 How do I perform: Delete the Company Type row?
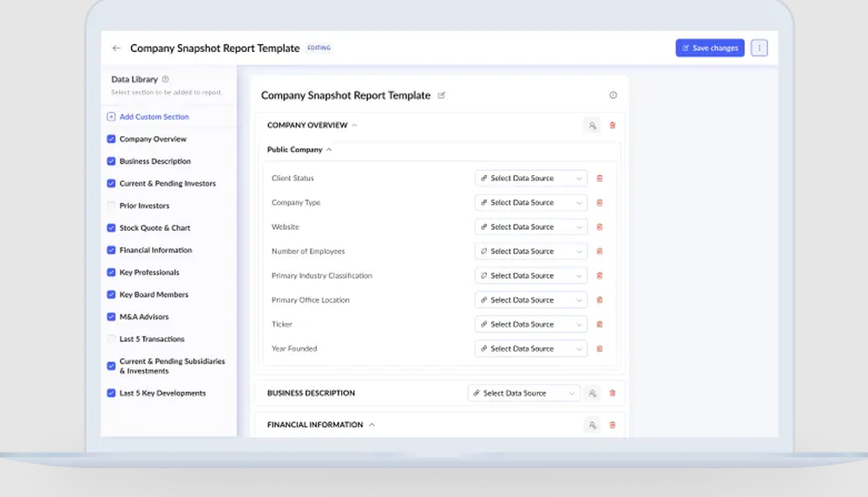click(x=600, y=203)
